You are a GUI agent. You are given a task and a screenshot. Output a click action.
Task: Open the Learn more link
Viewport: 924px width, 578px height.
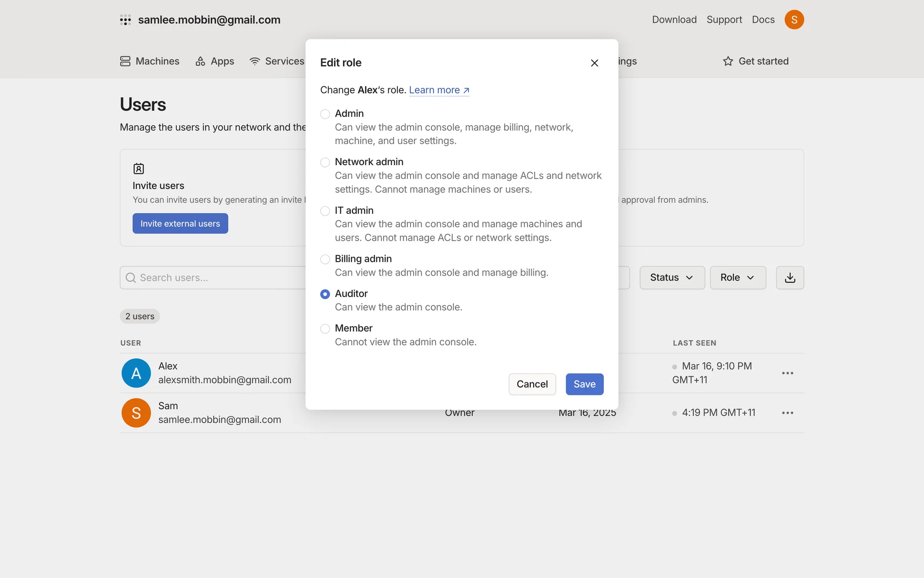coord(438,90)
